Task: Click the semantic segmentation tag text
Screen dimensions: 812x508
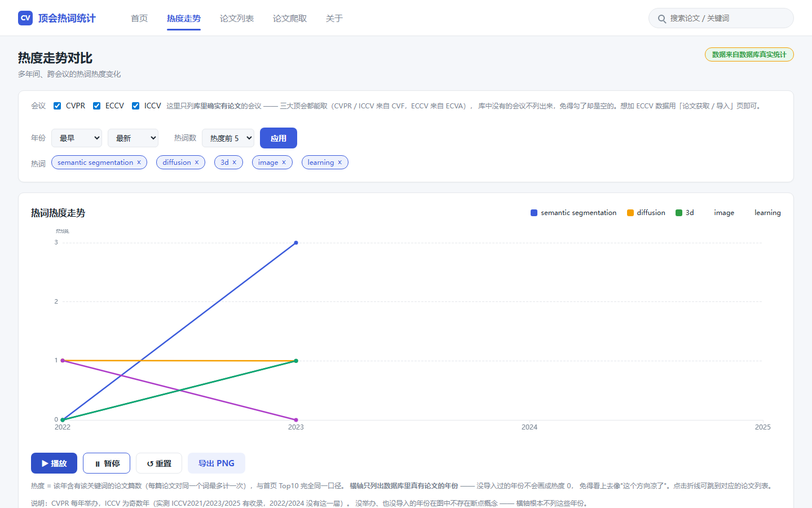Action: point(95,163)
